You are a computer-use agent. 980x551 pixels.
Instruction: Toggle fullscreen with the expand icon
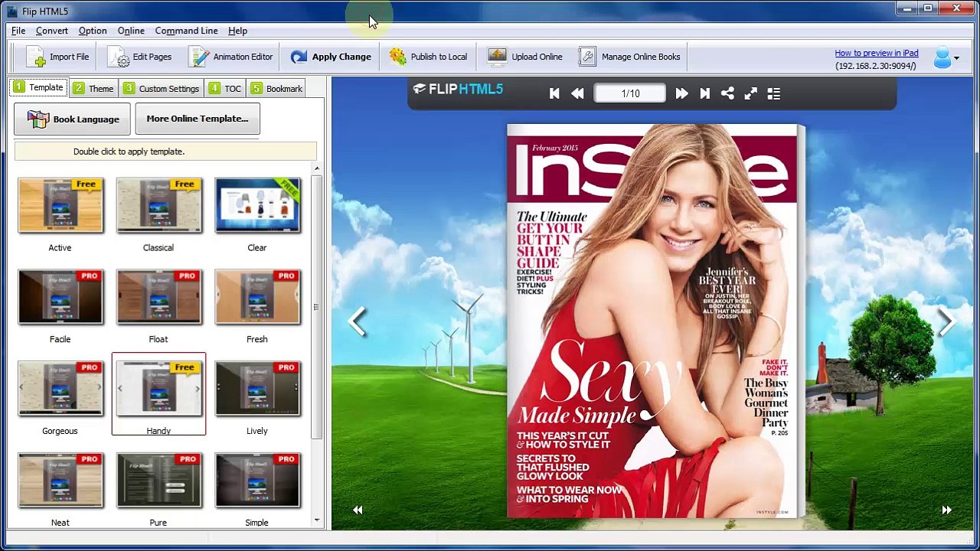coord(750,93)
